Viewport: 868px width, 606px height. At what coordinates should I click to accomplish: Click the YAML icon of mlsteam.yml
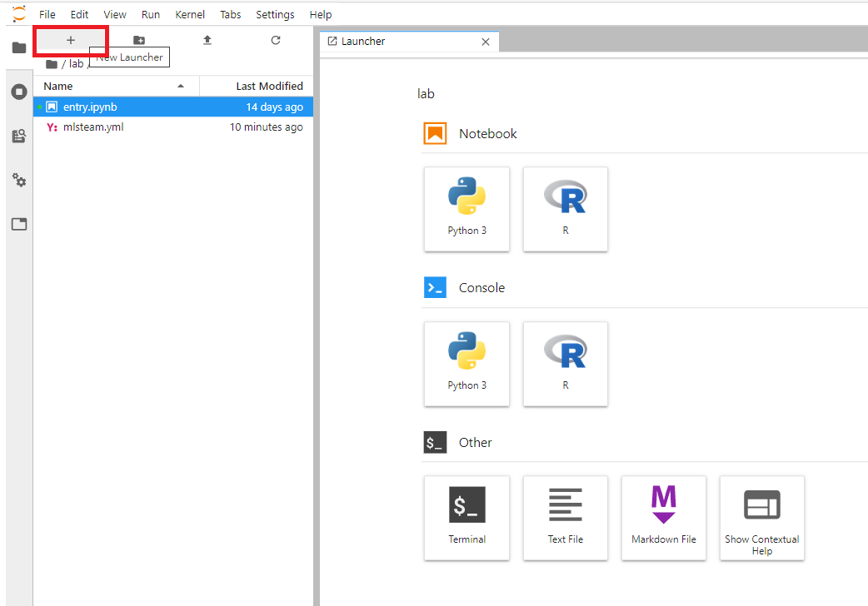(x=52, y=127)
